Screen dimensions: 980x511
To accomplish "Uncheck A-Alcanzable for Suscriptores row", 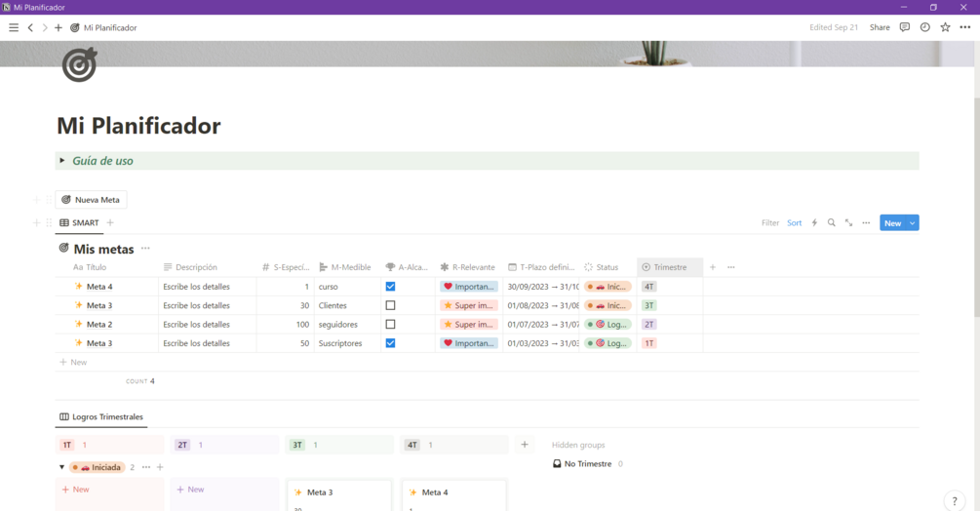I will point(391,343).
